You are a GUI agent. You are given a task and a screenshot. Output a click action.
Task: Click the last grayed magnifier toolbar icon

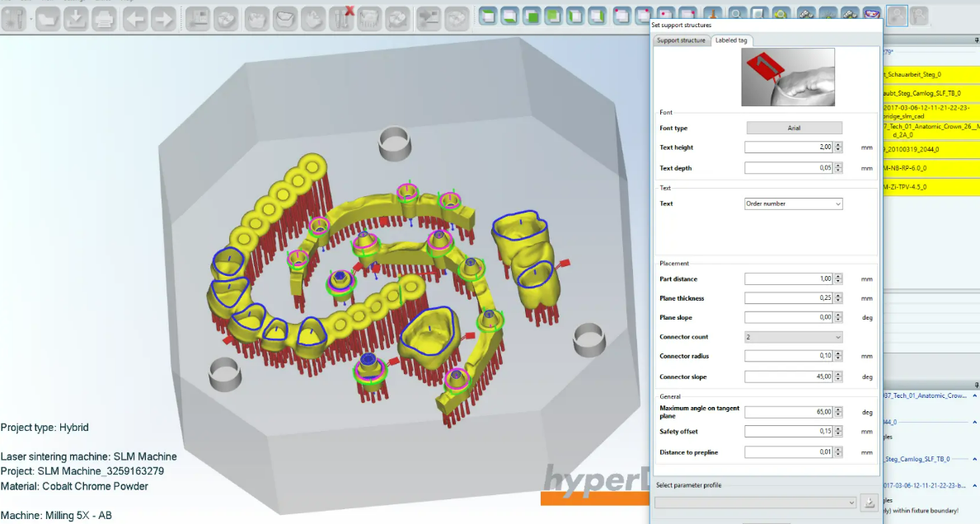coord(919,16)
